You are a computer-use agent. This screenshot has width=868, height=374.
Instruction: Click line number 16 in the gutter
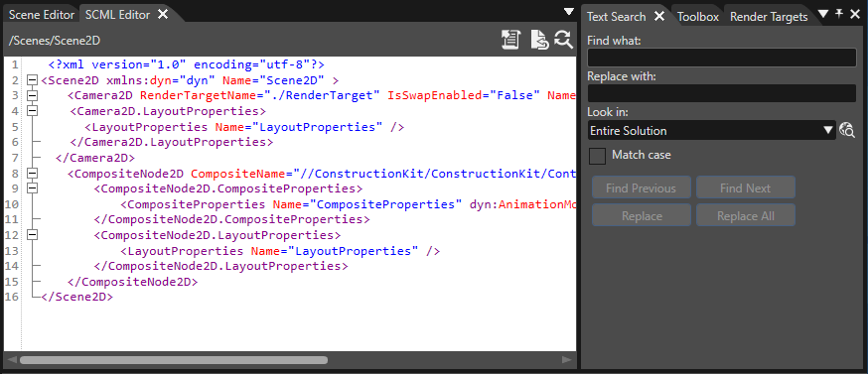tap(12, 297)
